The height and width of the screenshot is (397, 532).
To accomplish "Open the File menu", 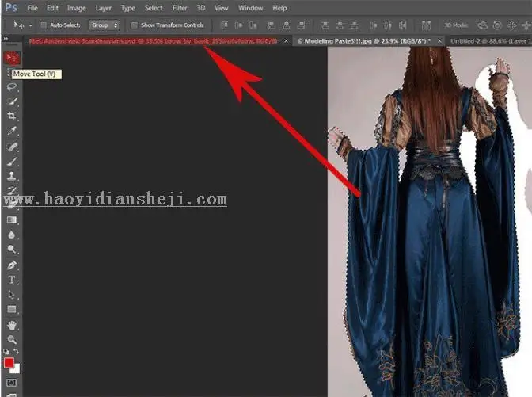I will 32,8.
